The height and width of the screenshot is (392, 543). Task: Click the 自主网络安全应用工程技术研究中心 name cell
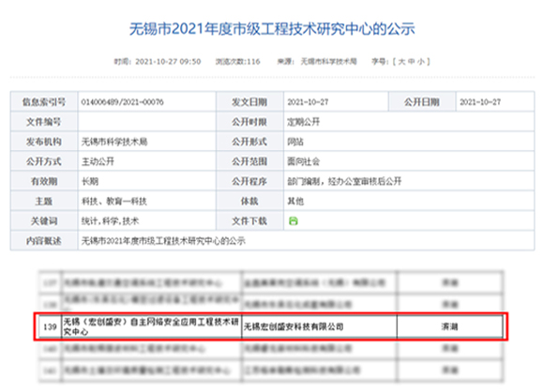click(x=151, y=326)
